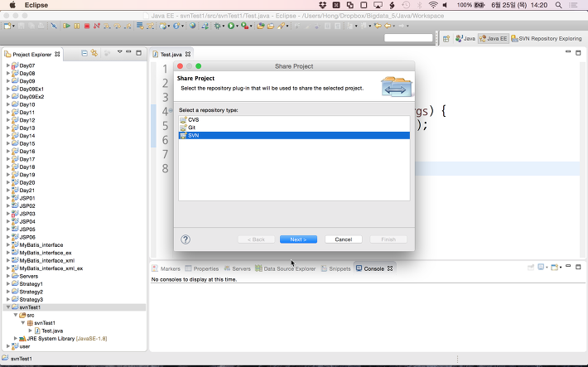Switch to the Java perspective
This screenshot has width=588, height=367.
pyautogui.click(x=465, y=39)
